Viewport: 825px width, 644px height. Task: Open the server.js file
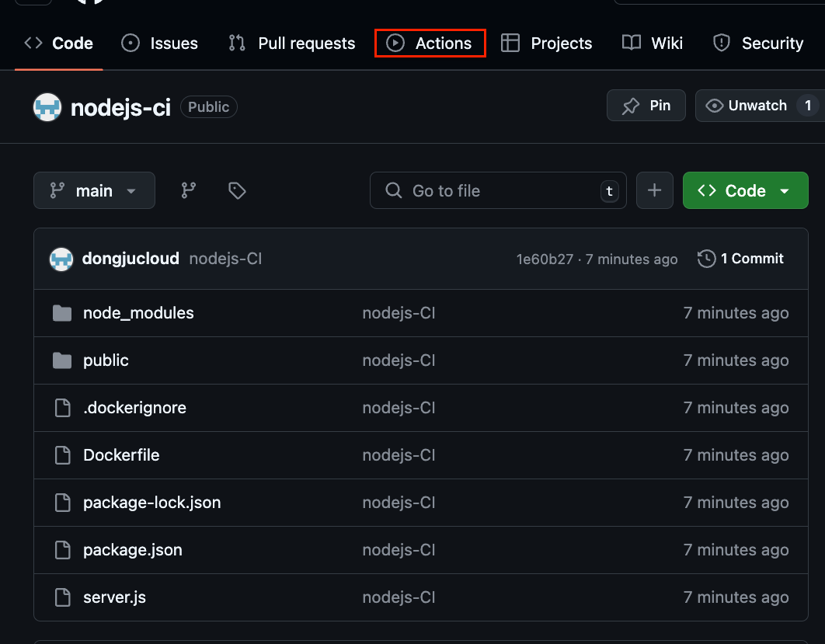114,597
